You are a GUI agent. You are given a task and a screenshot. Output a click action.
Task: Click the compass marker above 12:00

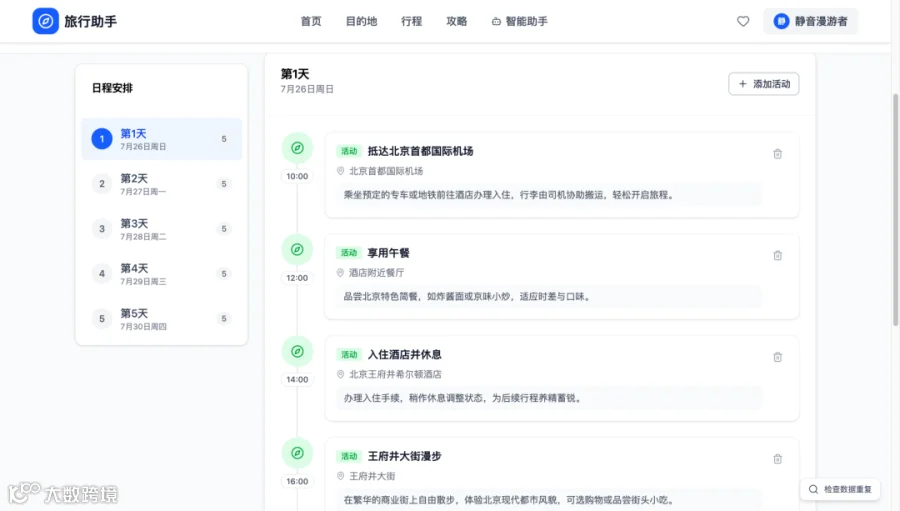[297, 250]
